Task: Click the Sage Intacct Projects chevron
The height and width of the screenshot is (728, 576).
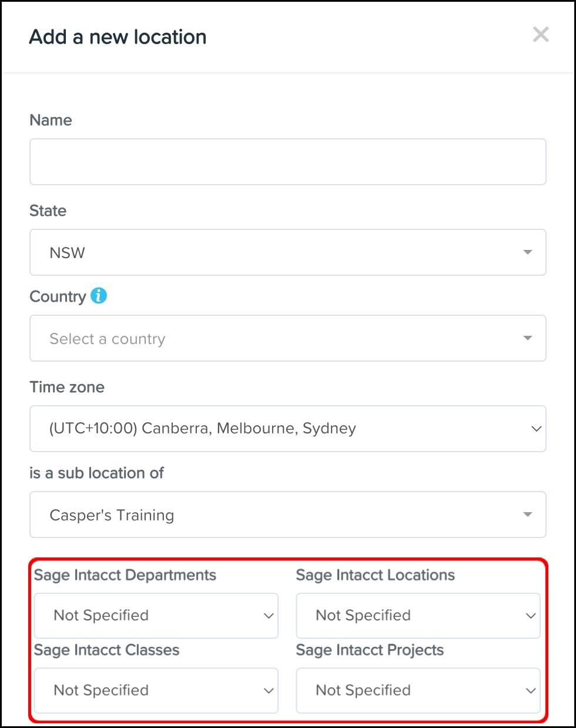Action: click(x=531, y=690)
